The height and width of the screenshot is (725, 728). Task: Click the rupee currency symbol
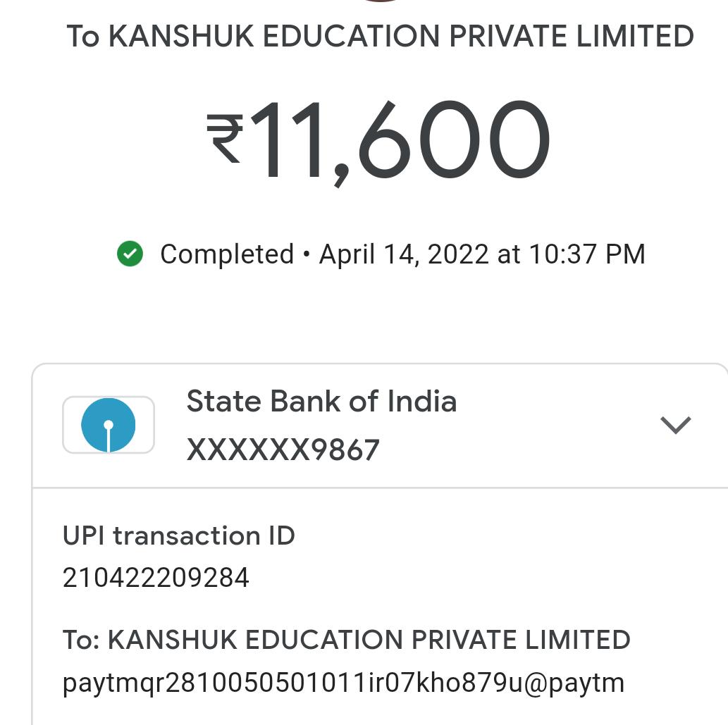[x=225, y=139]
